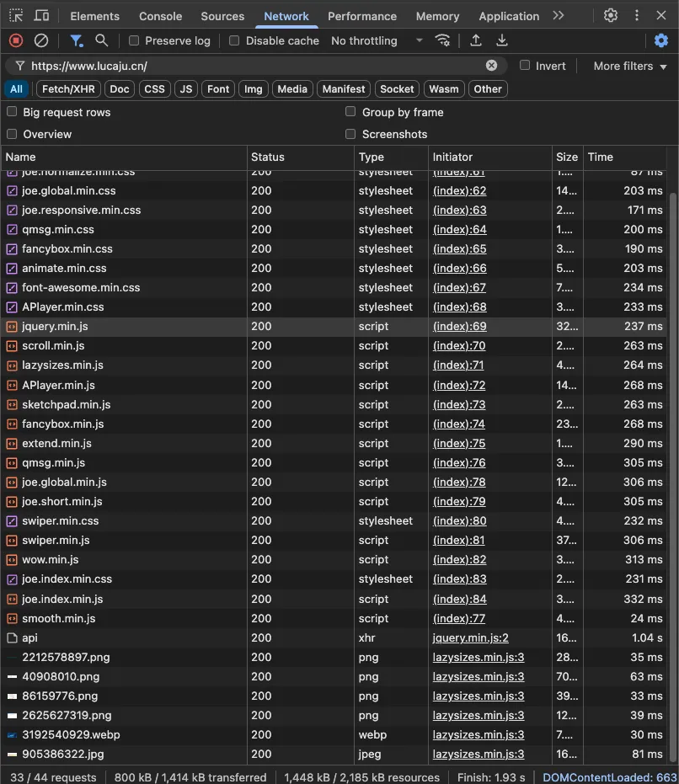This screenshot has width=679, height=784.
Task: Filter requests by Img type
Action: pyautogui.click(x=254, y=89)
